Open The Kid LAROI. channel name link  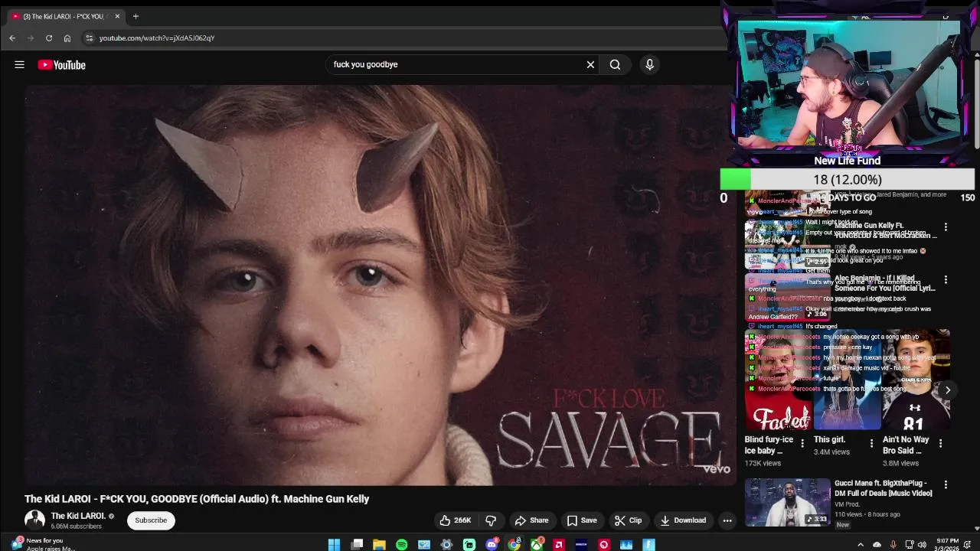[x=78, y=516]
